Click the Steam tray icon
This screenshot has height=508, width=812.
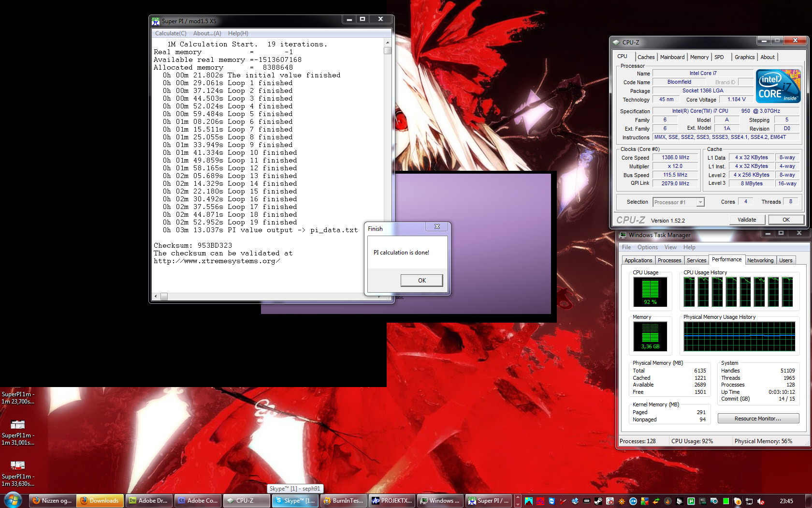598,501
